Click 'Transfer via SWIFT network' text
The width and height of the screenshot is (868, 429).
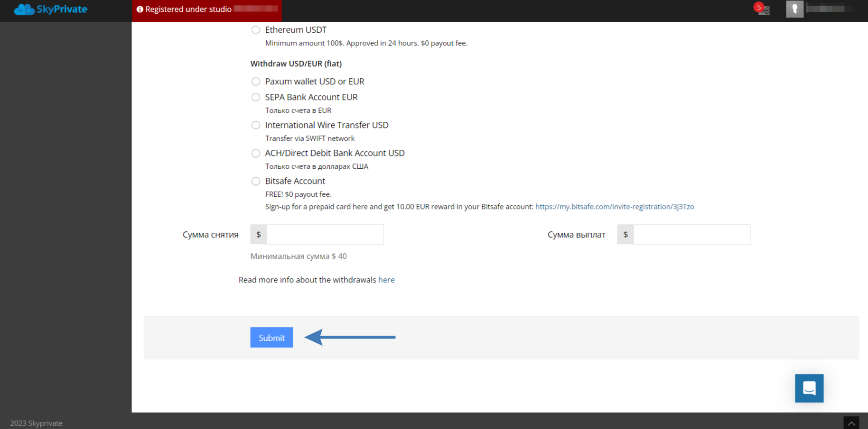(310, 138)
